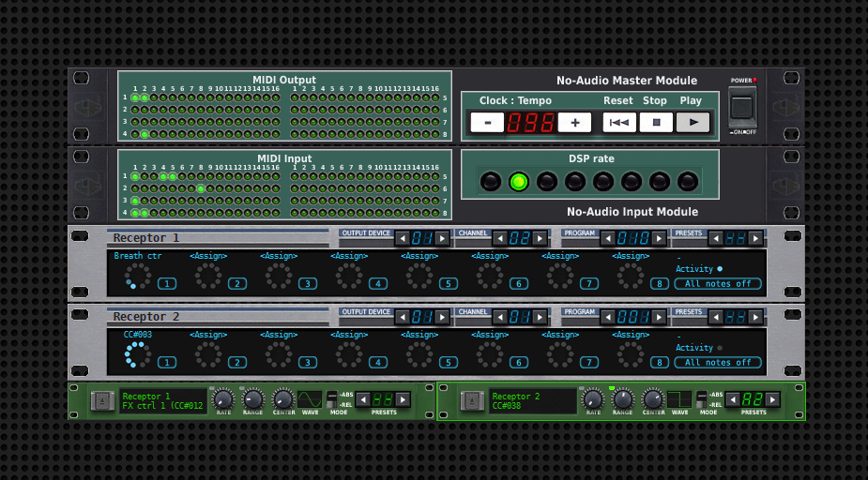Receptor 1 program previous arrow
Screen dimensions: 868x480
(x=608, y=238)
